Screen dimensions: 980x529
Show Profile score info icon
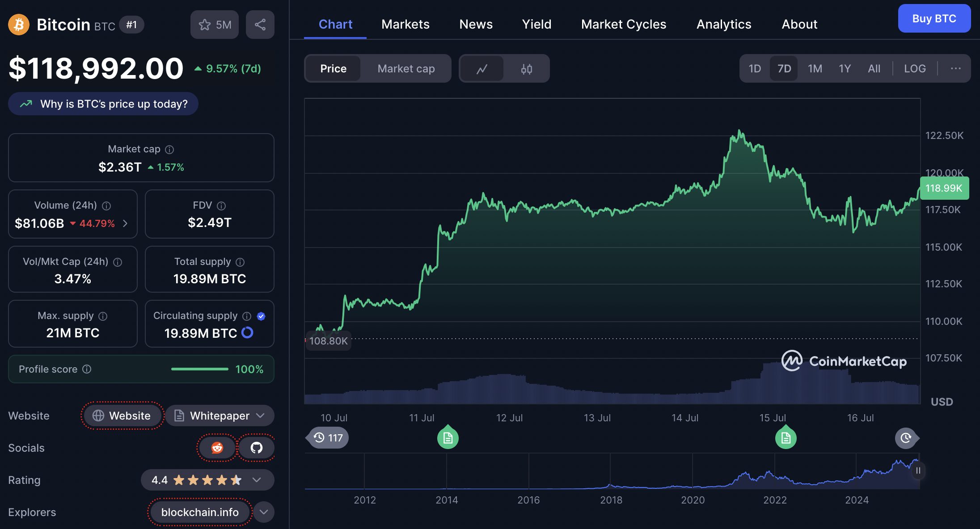(x=87, y=369)
